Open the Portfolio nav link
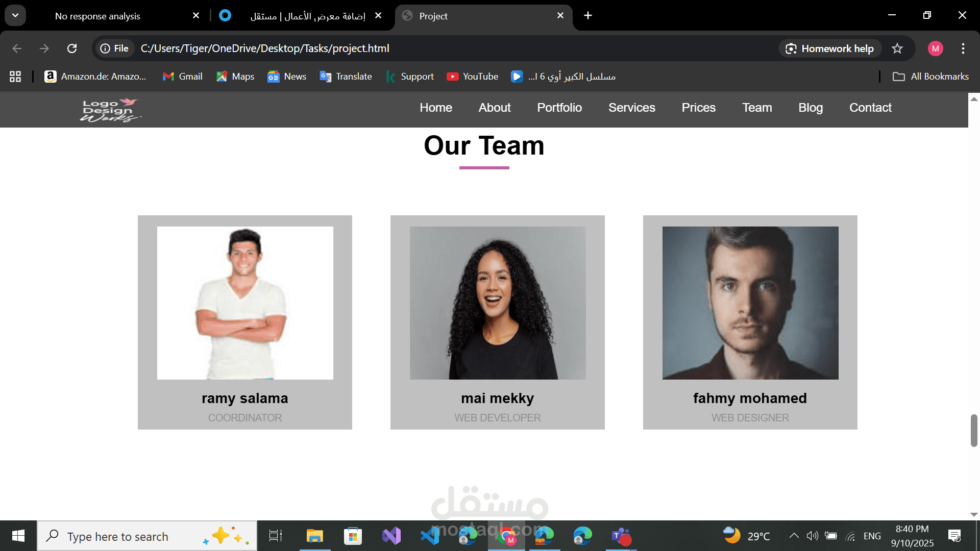Screen dimensions: 980x551 (559, 108)
